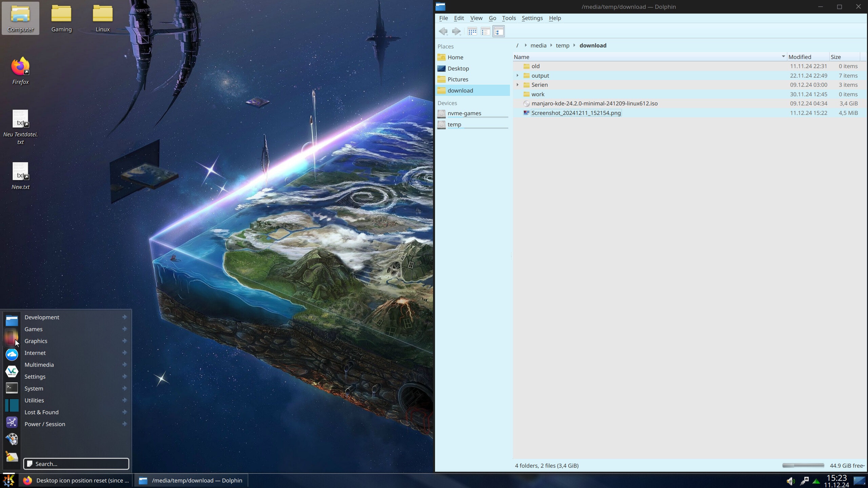Open the 44.9 GiB free space dropdown
This screenshot has height=488, width=868.
click(847, 466)
